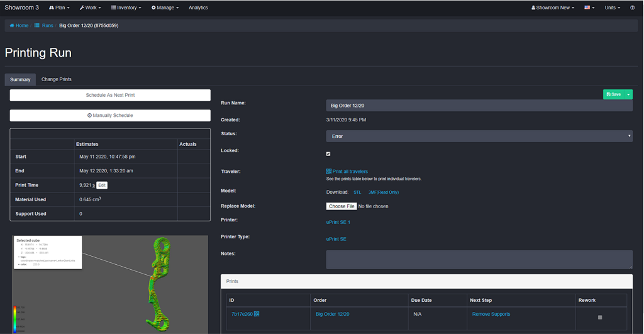Click the heat map color scale legend

point(15,319)
